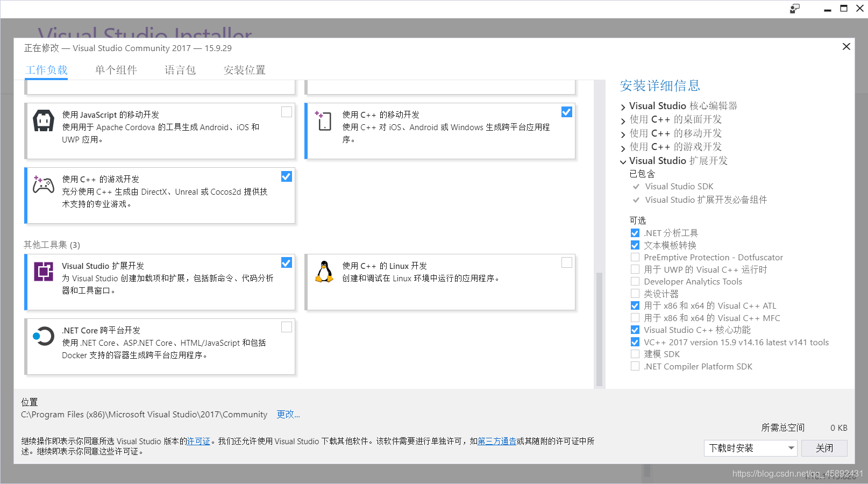The height and width of the screenshot is (484, 868).
Task: Click the install path C:\Program Files (x86) text
Action: 144,414
